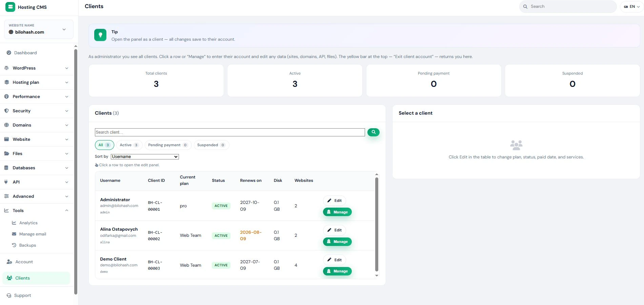Click Edit for Demo Client
This screenshot has height=305, width=644.
click(335, 260)
